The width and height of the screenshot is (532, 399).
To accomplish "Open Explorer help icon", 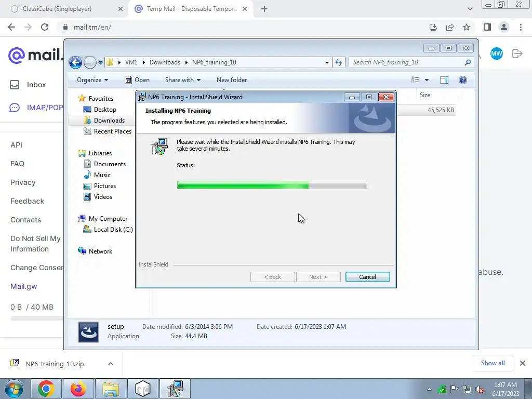I will point(463,80).
